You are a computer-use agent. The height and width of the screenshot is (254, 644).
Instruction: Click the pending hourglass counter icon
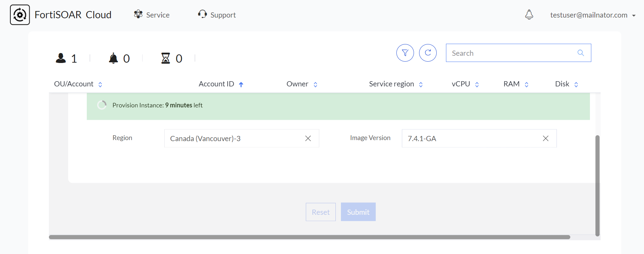[x=166, y=58]
